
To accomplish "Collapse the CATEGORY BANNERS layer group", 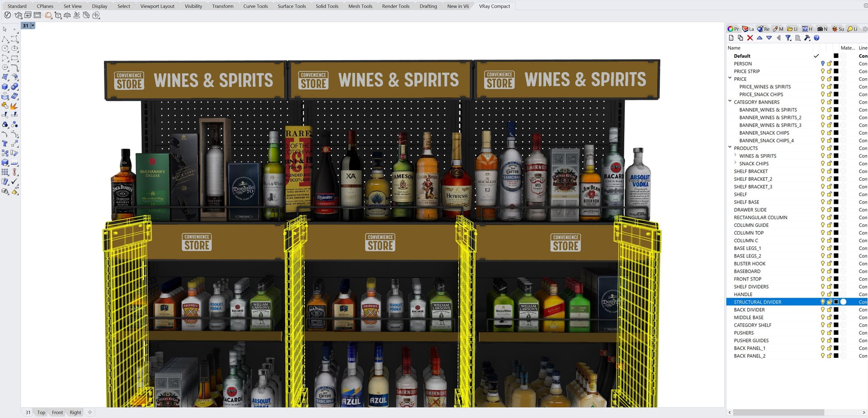I will (730, 101).
